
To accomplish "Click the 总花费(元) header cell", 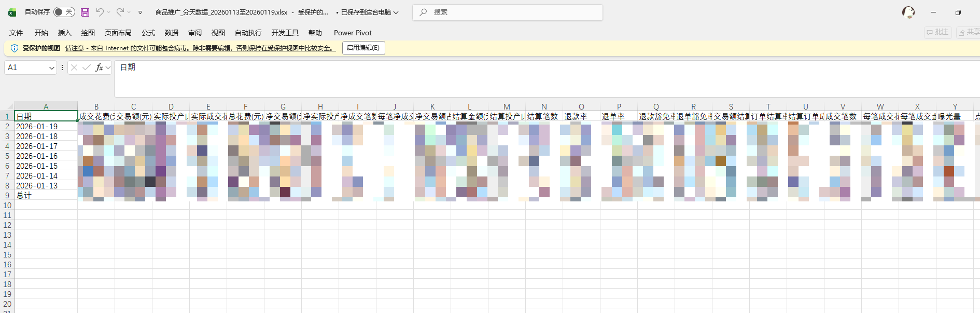I will [245, 116].
